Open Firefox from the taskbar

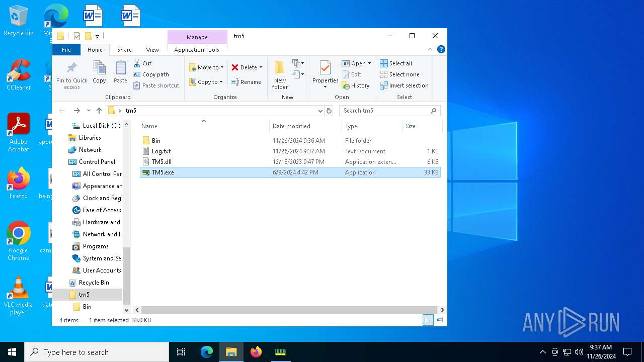click(256, 352)
